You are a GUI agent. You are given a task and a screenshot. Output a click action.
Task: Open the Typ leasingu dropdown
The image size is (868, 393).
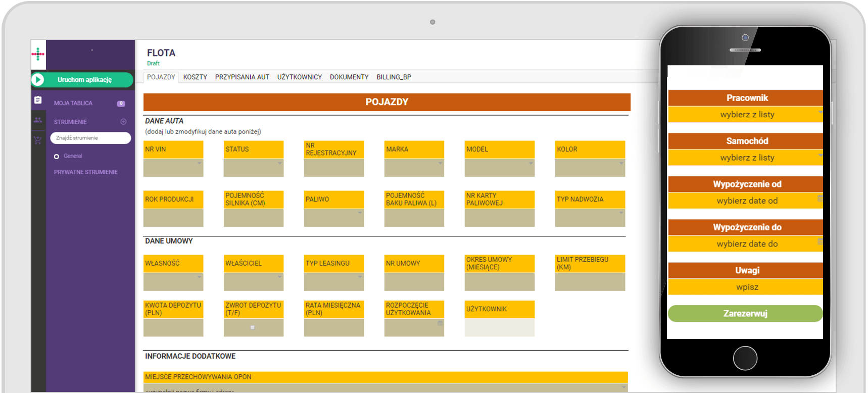(x=360, y=277)
